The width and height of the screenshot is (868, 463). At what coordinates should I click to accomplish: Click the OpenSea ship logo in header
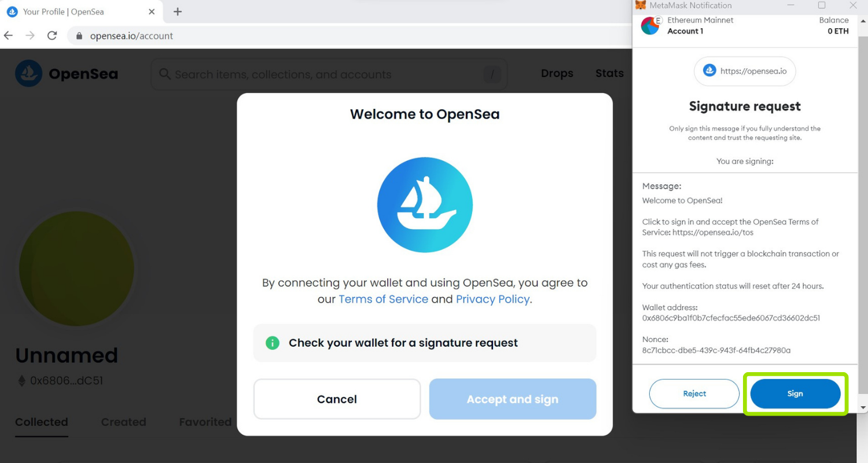[28, 74]
